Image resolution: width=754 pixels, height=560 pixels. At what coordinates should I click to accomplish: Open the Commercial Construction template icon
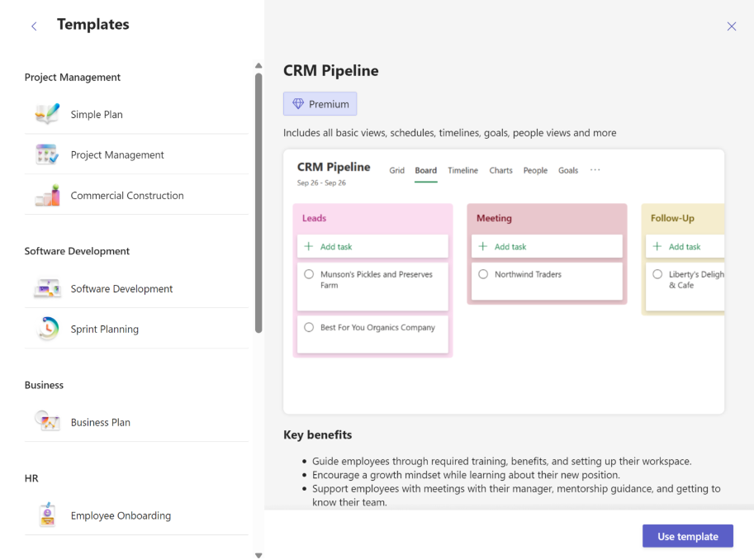47,196
